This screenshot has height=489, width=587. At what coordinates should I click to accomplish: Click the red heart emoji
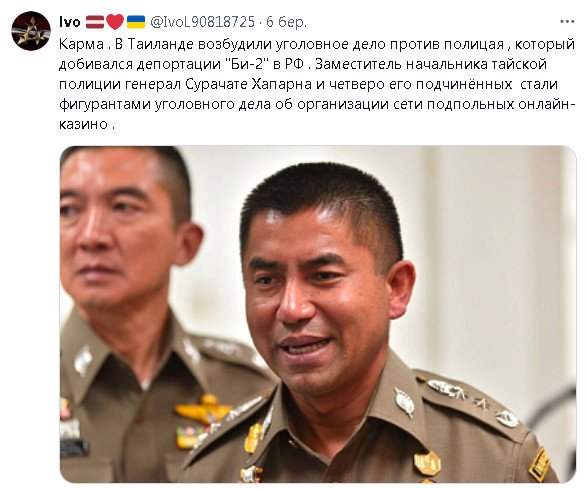pyautogui.click(x=115, y=22)
